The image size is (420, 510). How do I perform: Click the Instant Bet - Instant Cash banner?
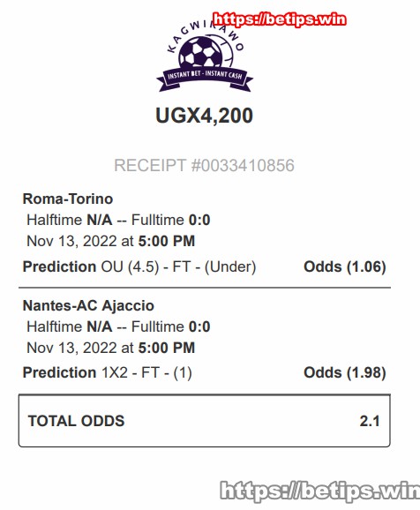tap(205, 79)
